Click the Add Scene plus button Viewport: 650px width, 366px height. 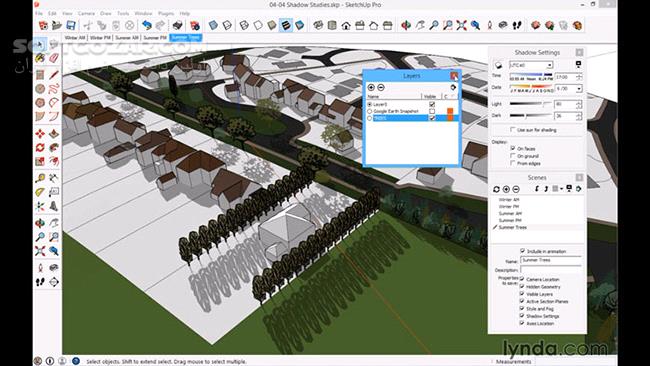(x=506, y=189)
